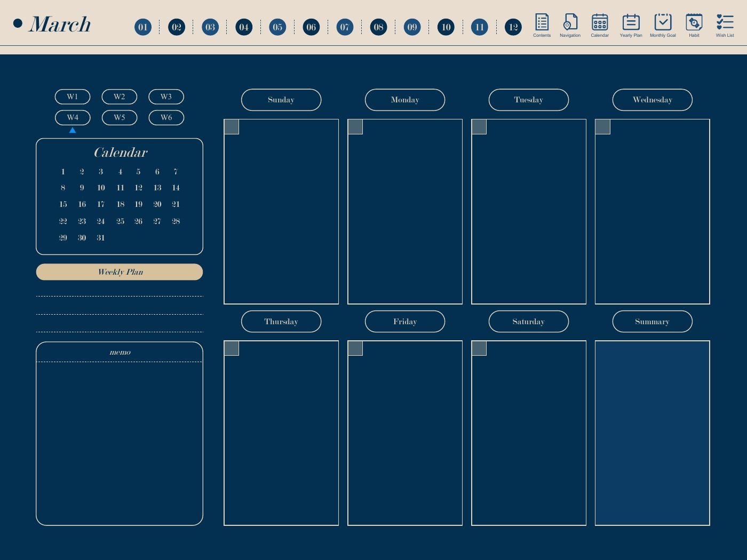This screenshot has width=747, height=560.
Task: Switch to the W1 week tab
Action: tap(73, 97)
